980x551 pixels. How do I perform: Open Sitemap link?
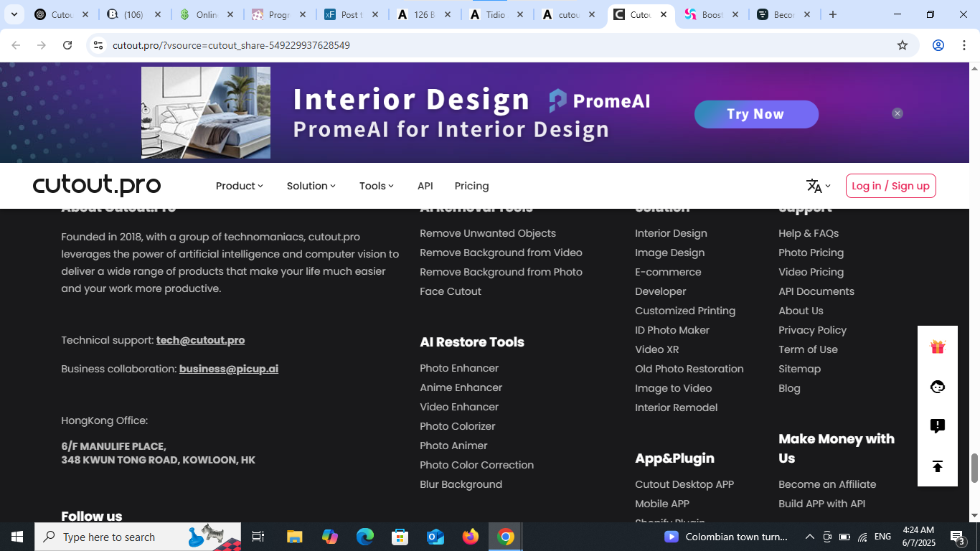pos(799,369)
